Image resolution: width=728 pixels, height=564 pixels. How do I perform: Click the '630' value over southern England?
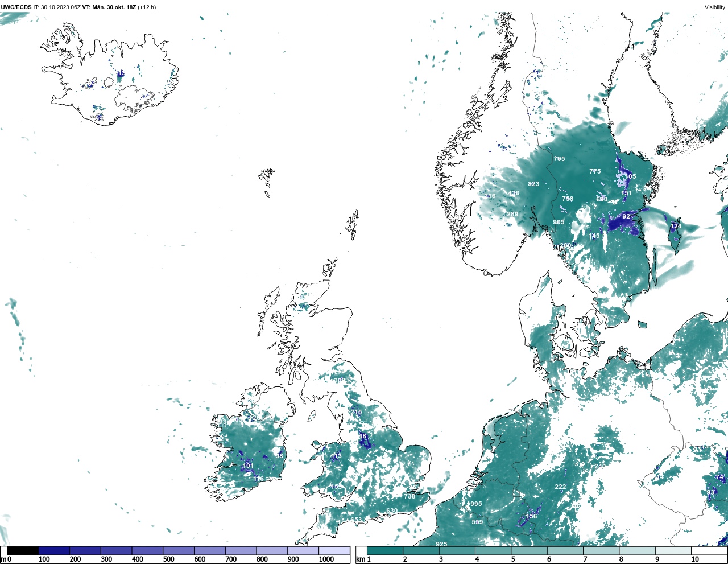(x=392, y=511)
